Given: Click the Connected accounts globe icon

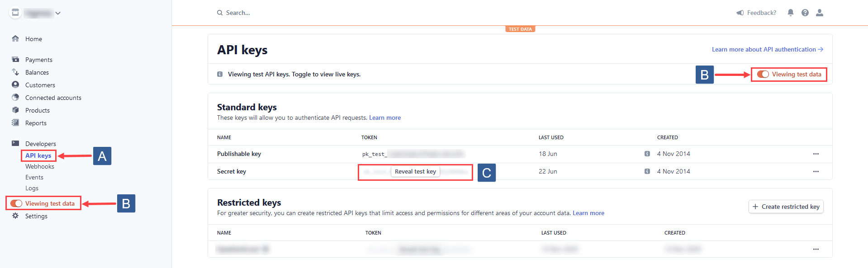Looking at the screenshot, I should [15, 97].
